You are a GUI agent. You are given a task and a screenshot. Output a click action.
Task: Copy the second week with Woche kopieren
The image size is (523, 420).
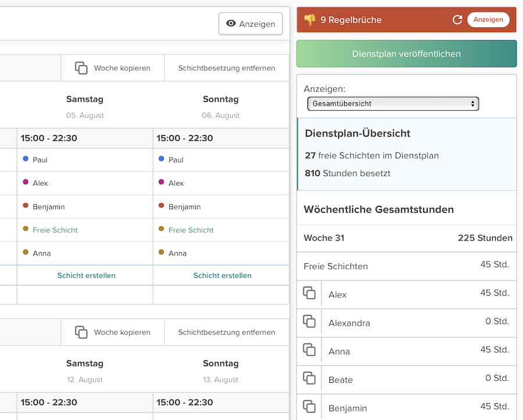(x=113, y=332)
